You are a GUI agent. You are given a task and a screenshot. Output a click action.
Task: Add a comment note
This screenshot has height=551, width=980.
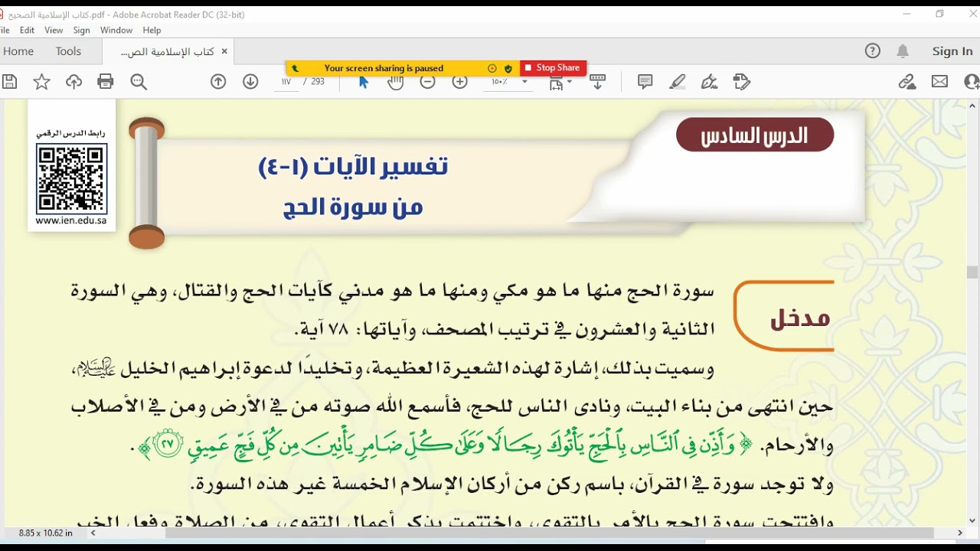point(645,82)
